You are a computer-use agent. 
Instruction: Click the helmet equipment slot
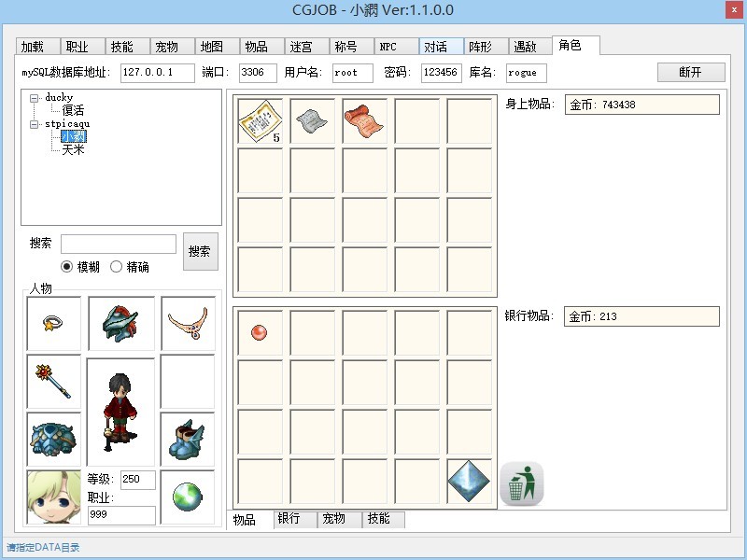click(x=120, y=323)
